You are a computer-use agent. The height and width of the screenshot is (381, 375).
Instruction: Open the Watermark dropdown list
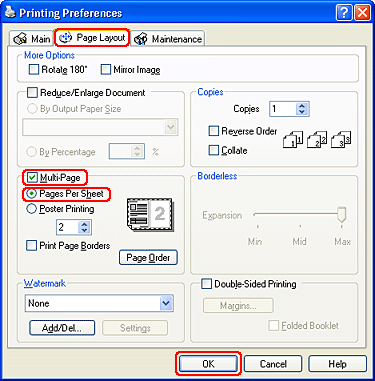[x=166, y=303]
